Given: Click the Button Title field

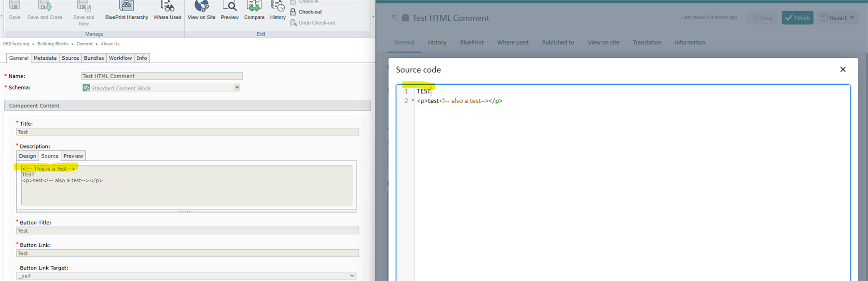Looking at the screenshot, I should 188,230.
